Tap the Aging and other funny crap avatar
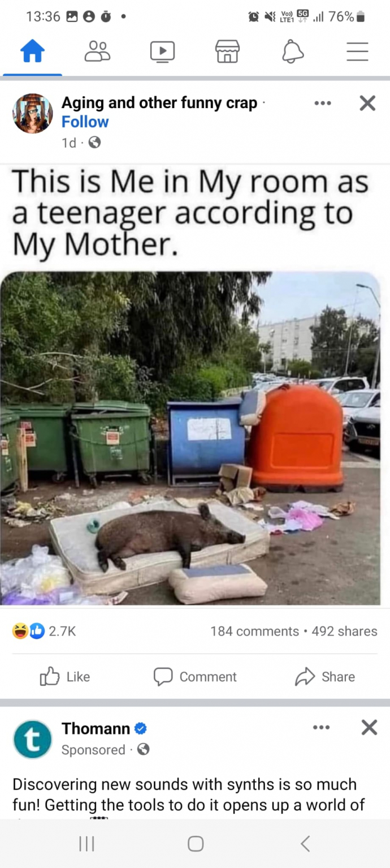 [x=33, y=113]
